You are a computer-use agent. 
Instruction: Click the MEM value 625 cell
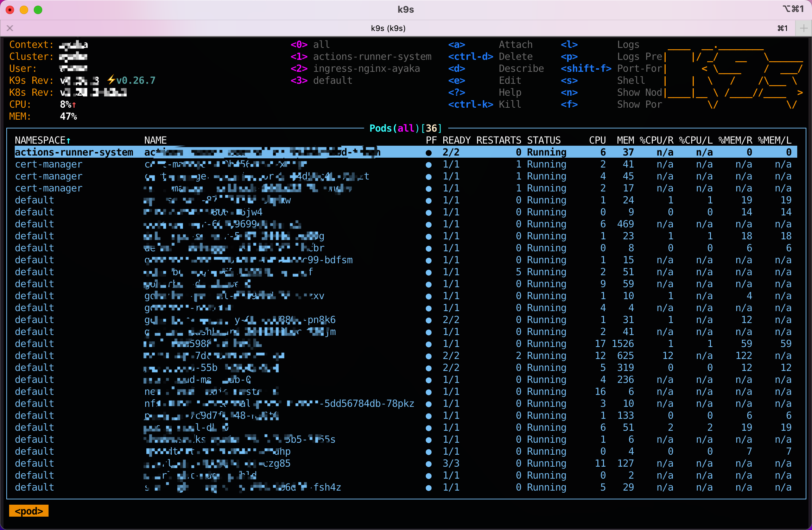[626, 356]
